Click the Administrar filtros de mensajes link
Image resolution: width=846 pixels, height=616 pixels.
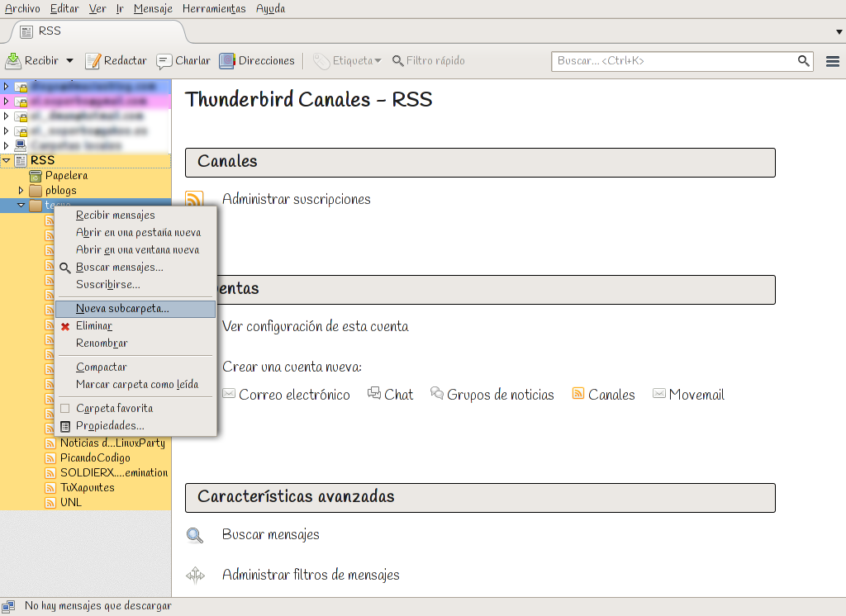point(311,575)
